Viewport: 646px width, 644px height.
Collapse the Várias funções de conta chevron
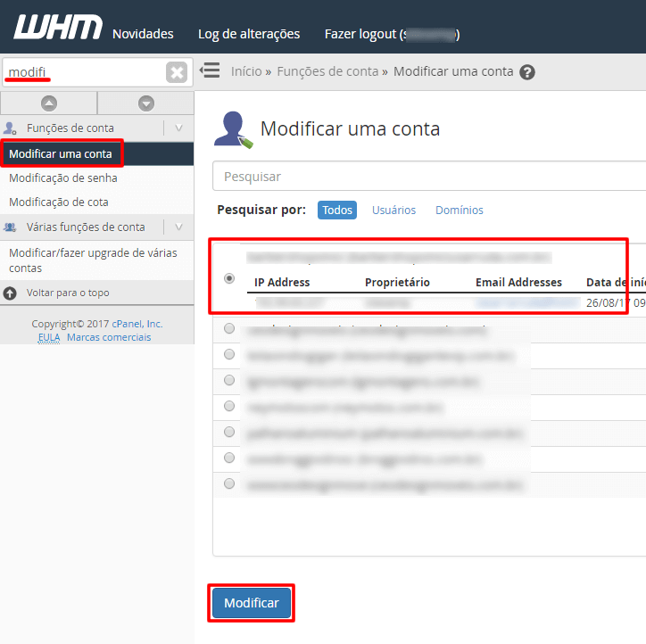(x=178, y=227)
